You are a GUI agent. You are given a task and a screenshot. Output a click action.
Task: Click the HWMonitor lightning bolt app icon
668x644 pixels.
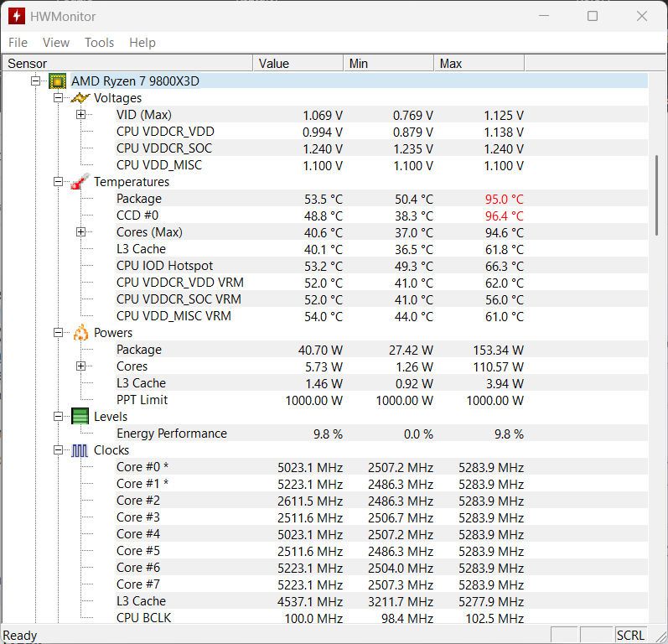[x=16, y=16]
